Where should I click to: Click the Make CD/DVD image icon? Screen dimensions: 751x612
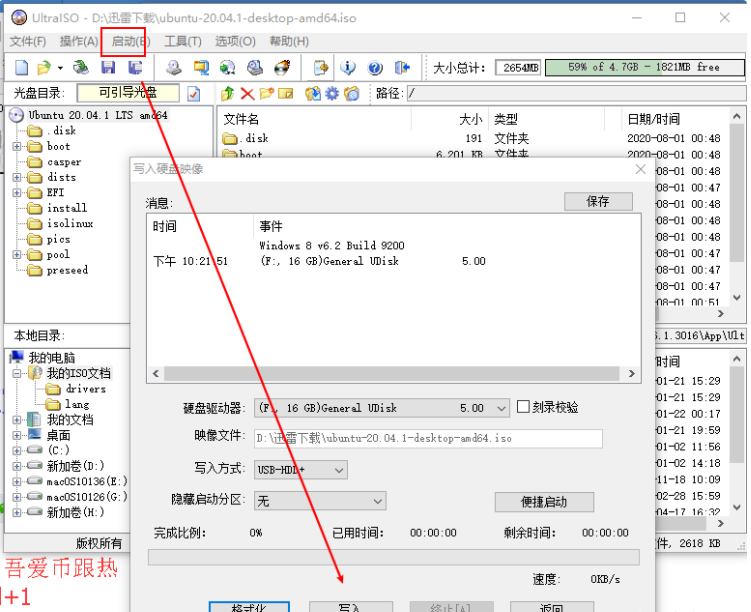(173, 68)
